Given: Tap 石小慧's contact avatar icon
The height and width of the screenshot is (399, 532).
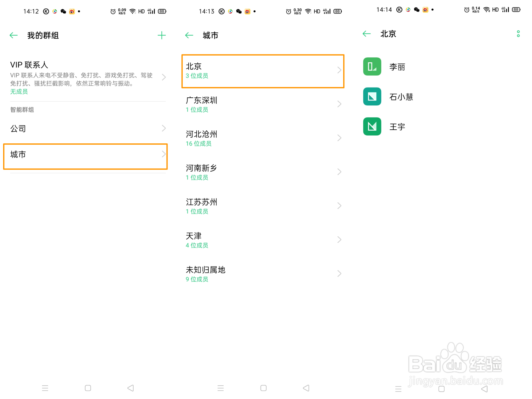Looking at the screenshot, I should tap(372, 97).
